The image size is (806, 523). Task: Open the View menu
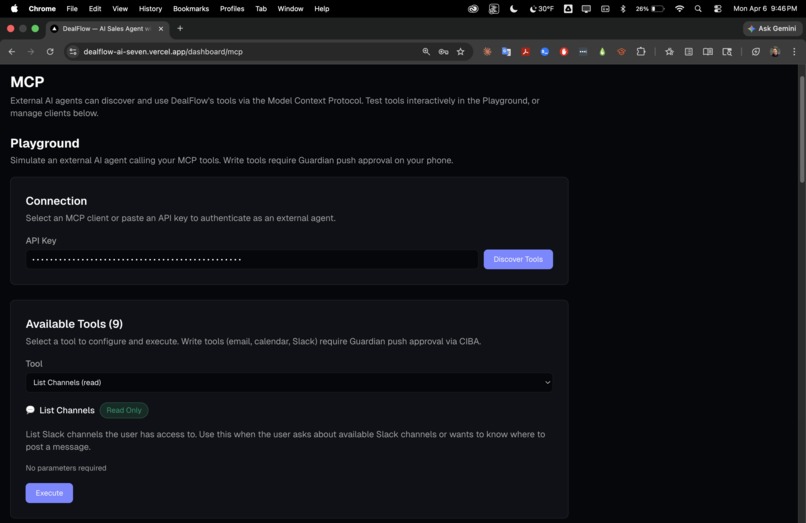point(120,9)
